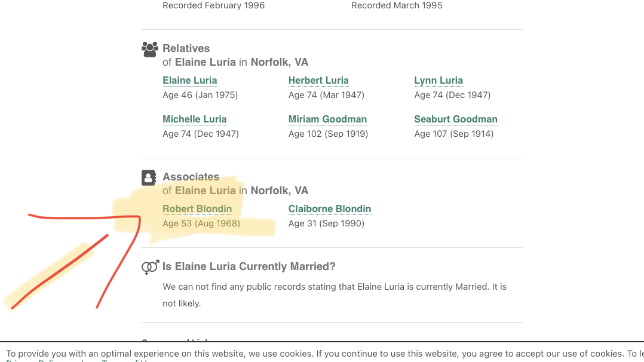Click the Relatives section heading

click(x=186, y=48)
